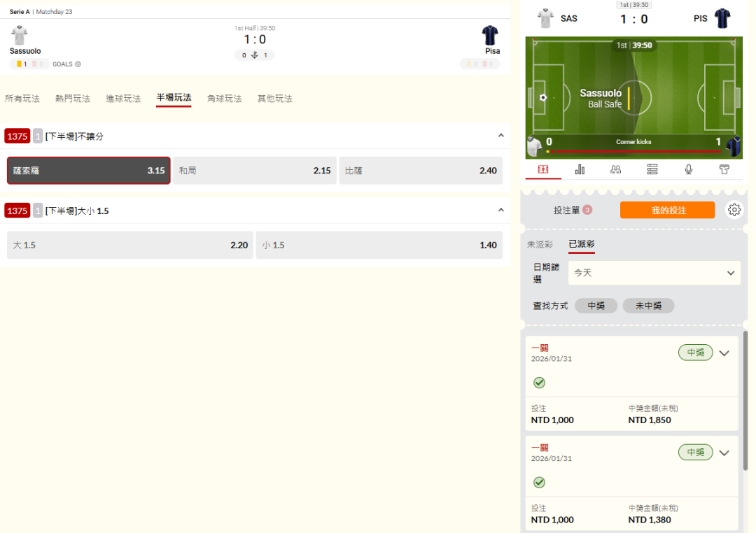Click 中獎 badge on NTD 1,380 bet
The height and width of the screenshot is (533, 756).
(x=696, y=453)
